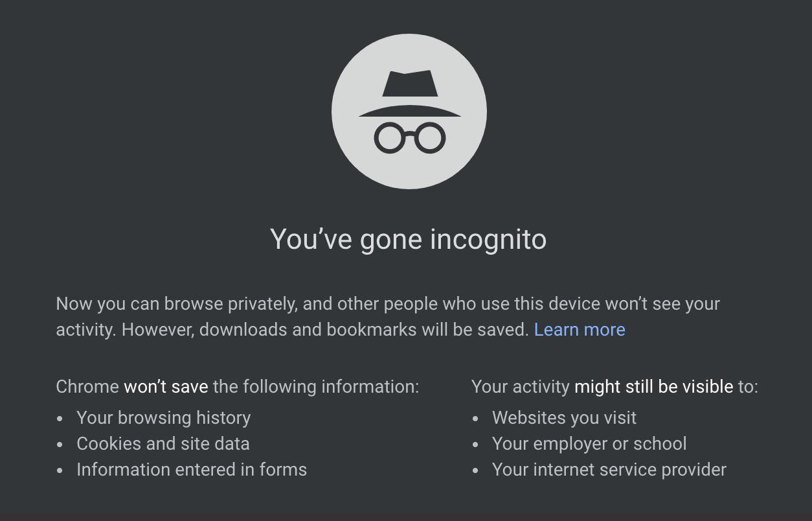Screen dimensions: 812x521
Task: Click the privacy description paragraph text
Action: [x=387, y=316]
